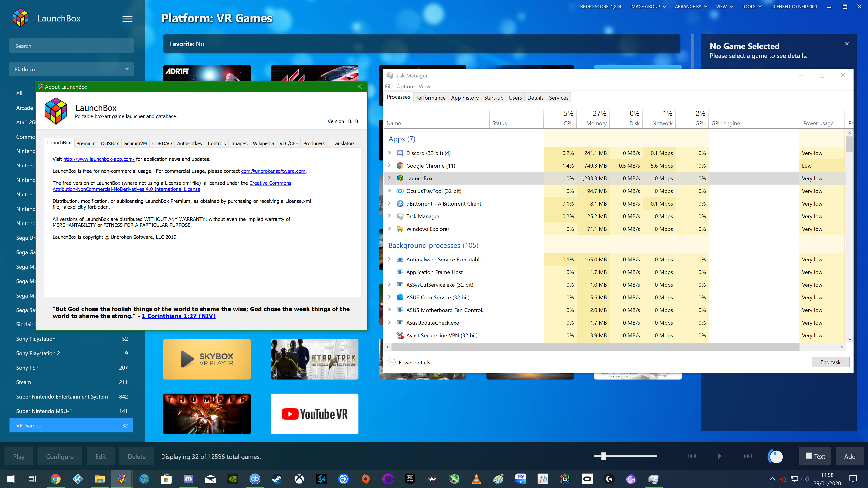Open the LaunchBox hamburger menu

pos(127,19)
